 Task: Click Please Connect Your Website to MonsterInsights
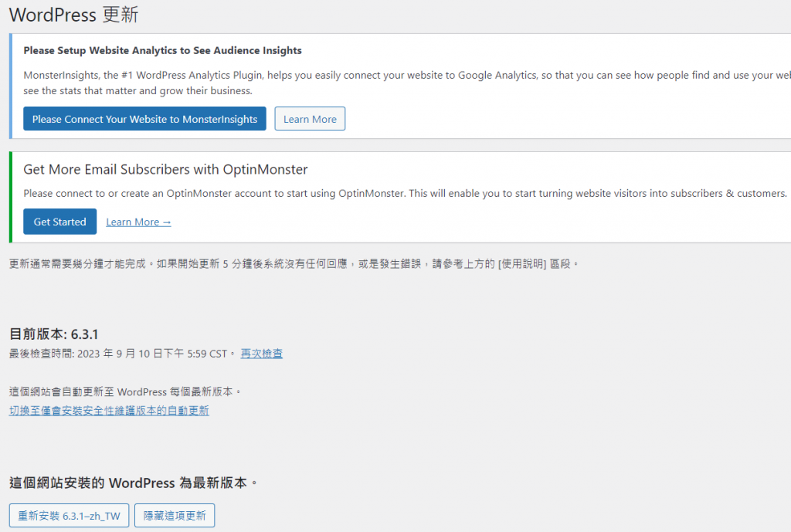pos(144,119)
